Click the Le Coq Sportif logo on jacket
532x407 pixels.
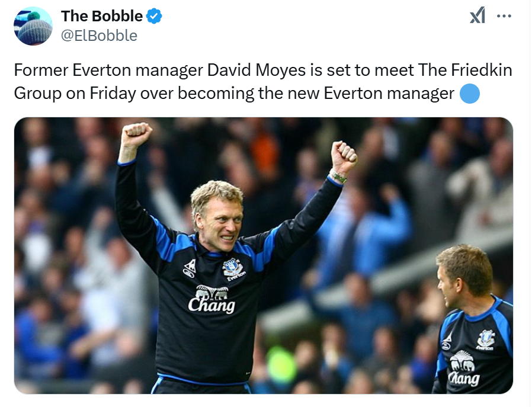[x=190, y=268]
